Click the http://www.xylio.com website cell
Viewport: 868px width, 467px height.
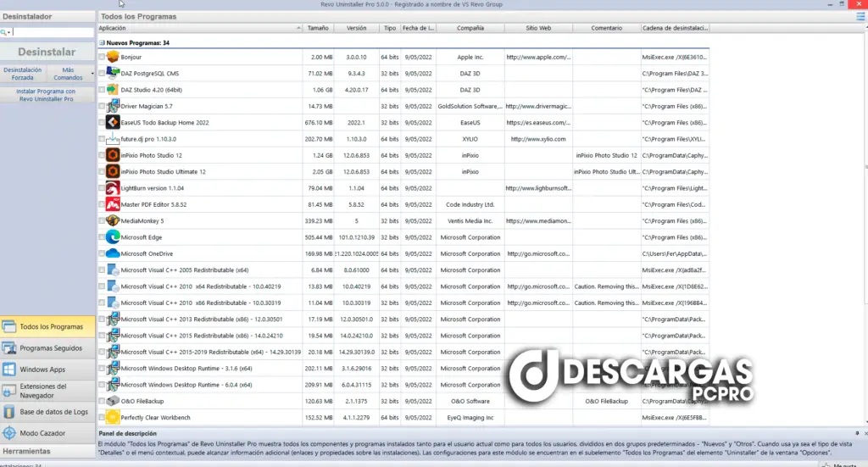[538, 139]
